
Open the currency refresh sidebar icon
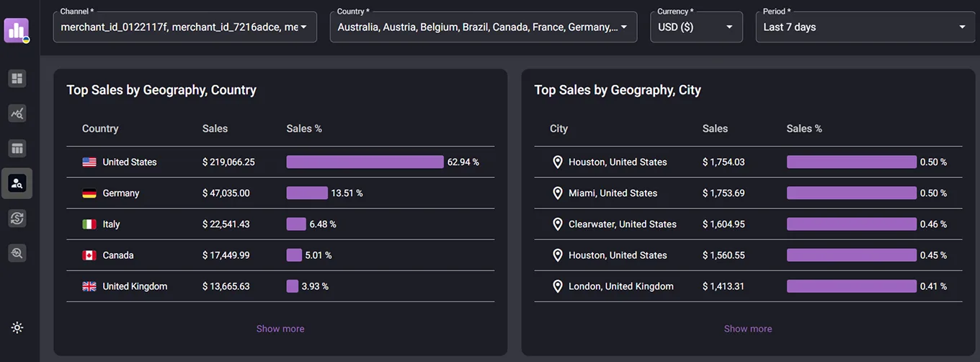[x=17, y=218]
